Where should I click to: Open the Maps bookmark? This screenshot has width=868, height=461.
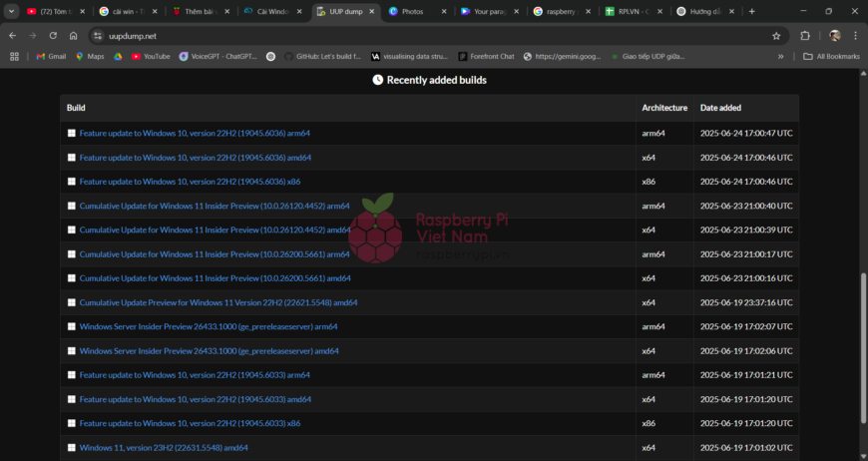click(90, 57)
